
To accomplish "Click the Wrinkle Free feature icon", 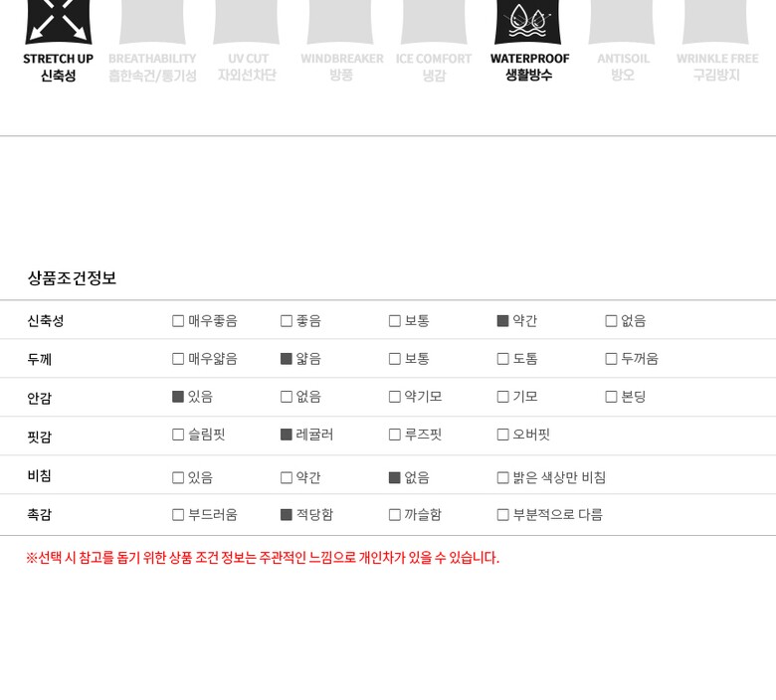I will [715, 22].
